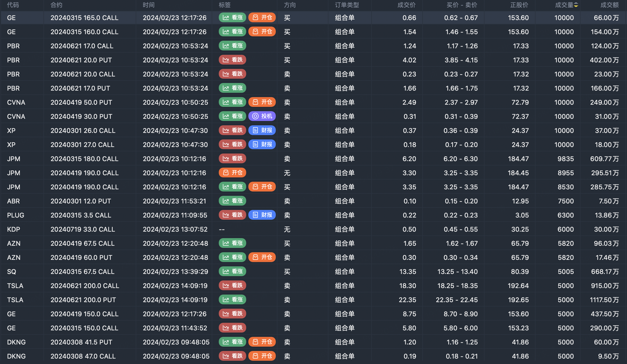
Task: Click the 看涨 tag on SQ row
Action: pos(232,272)
